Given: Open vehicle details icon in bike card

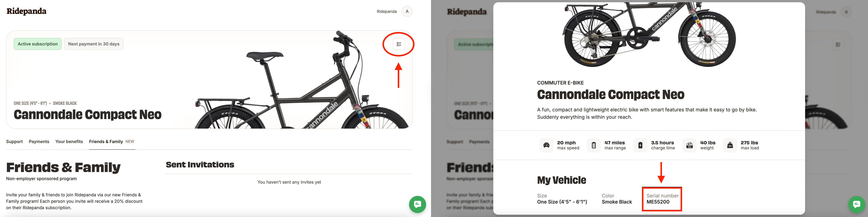Looking at the screenshot, I should 399,44.
